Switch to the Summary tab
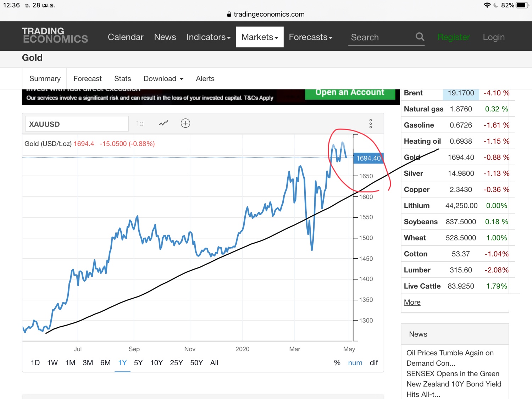 click(x=45, y=79)
